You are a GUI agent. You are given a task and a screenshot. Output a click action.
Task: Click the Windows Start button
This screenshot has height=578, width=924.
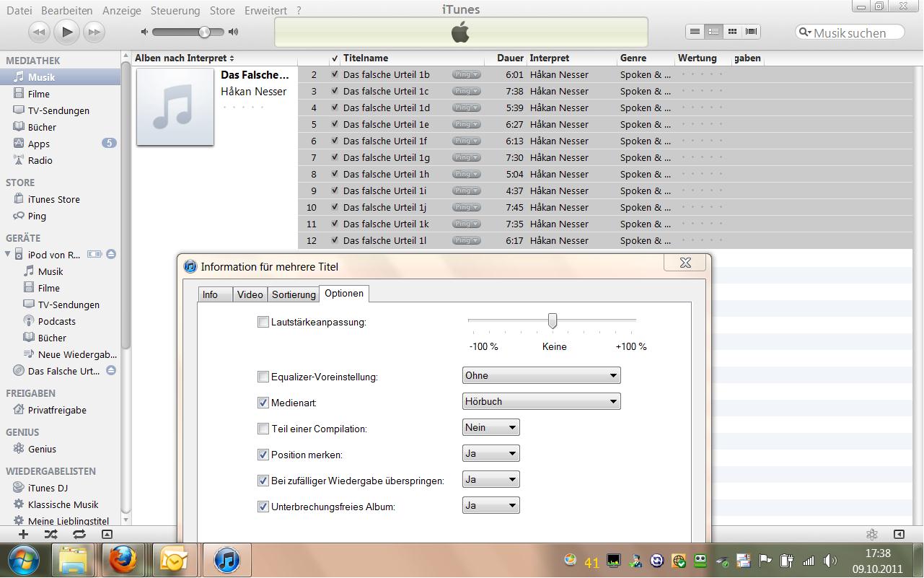point(24,560)
